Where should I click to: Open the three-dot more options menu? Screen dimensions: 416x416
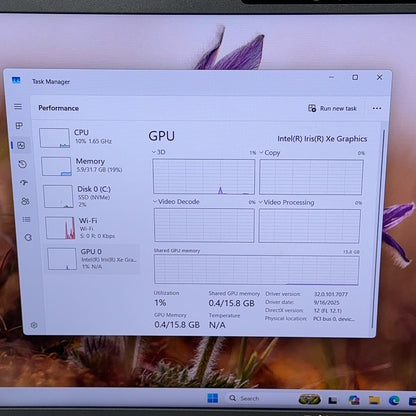377,108
